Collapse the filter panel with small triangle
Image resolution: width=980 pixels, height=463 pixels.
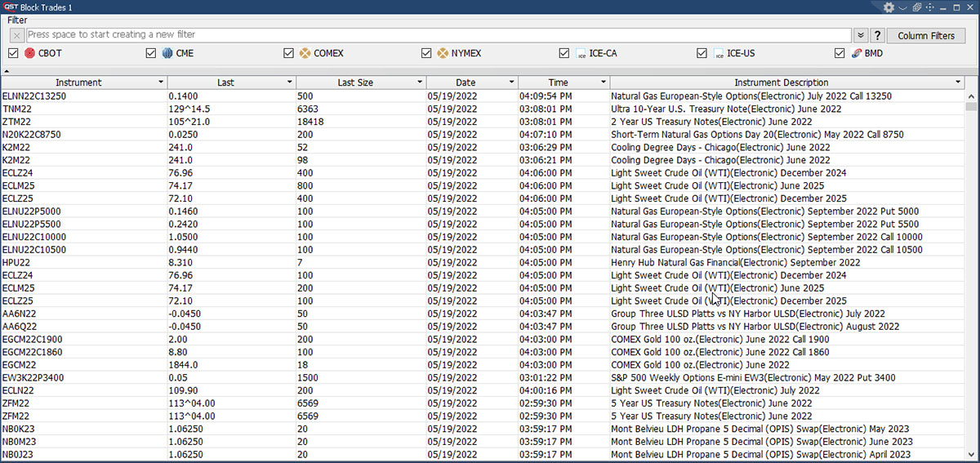7,71
